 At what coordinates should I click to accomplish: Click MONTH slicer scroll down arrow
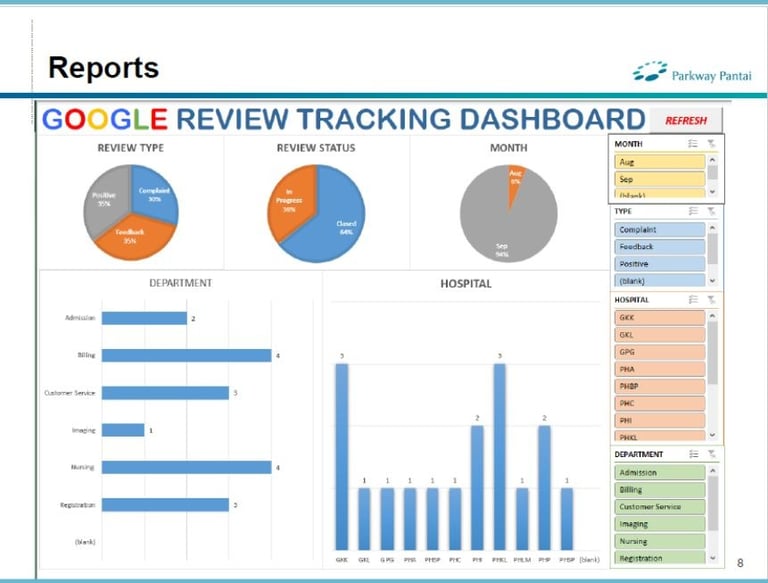713,192
